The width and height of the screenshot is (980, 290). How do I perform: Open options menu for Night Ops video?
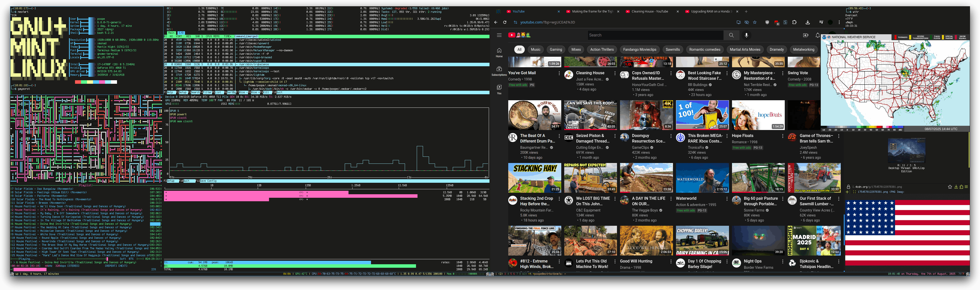click(782, 261)
